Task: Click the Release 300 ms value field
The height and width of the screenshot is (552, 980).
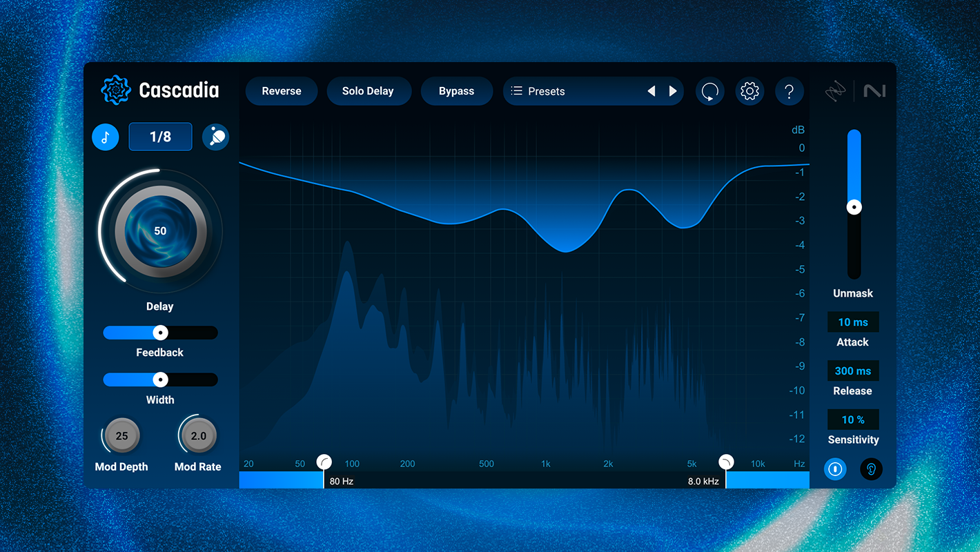Action: [853, 371]
